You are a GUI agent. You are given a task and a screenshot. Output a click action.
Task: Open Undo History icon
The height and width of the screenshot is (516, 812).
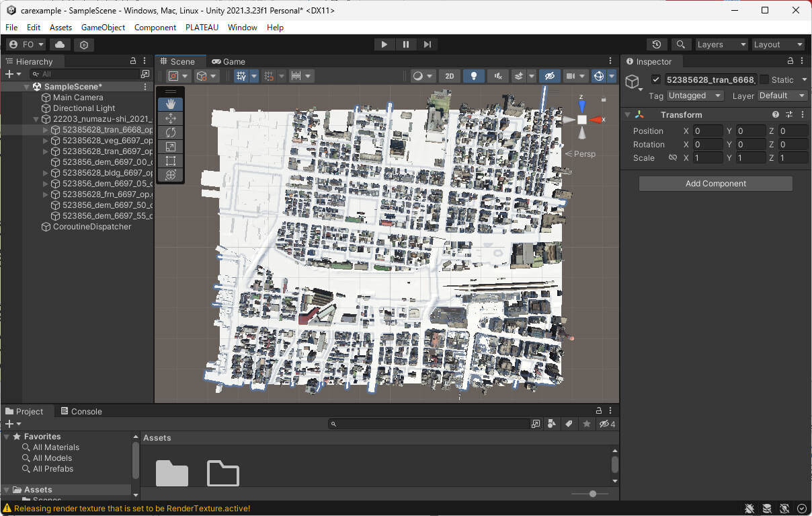point(657,44)
